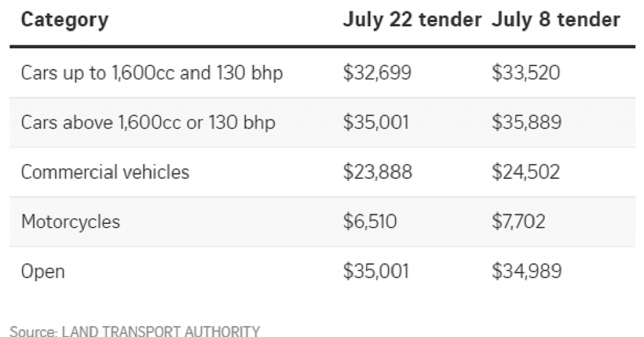Click the thick divider under the header

(x=323, y=47)
